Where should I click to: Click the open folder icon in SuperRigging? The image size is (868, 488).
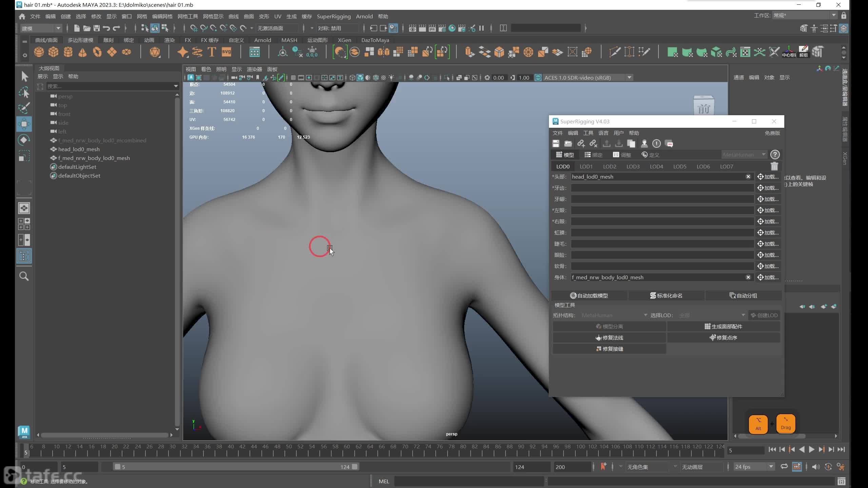pos(568,144)
